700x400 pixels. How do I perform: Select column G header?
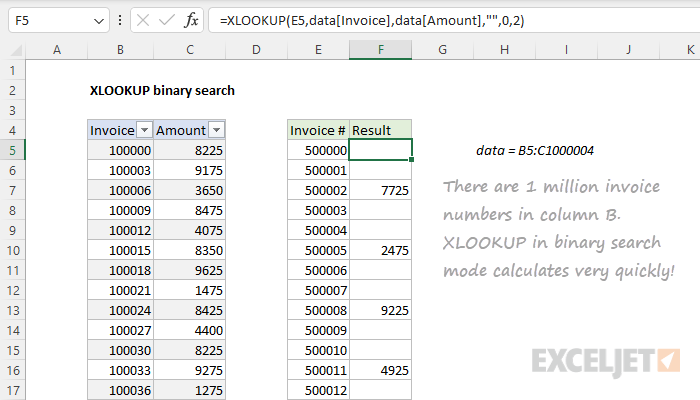point(442,50)
